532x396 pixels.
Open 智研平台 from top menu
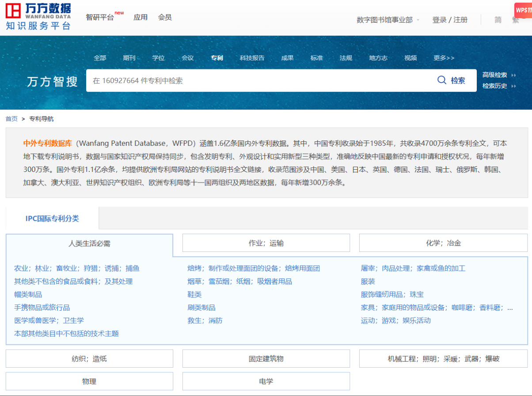click(100, 18)
